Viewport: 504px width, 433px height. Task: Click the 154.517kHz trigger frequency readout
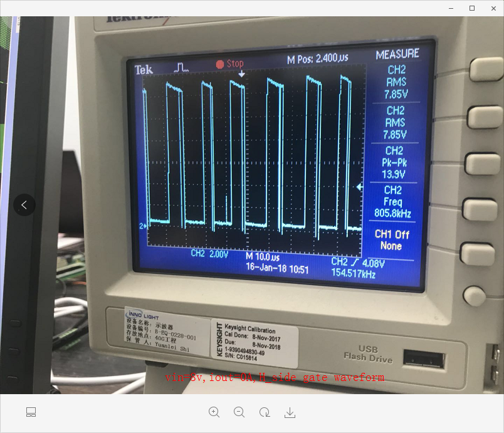click(x=354, y=273)
